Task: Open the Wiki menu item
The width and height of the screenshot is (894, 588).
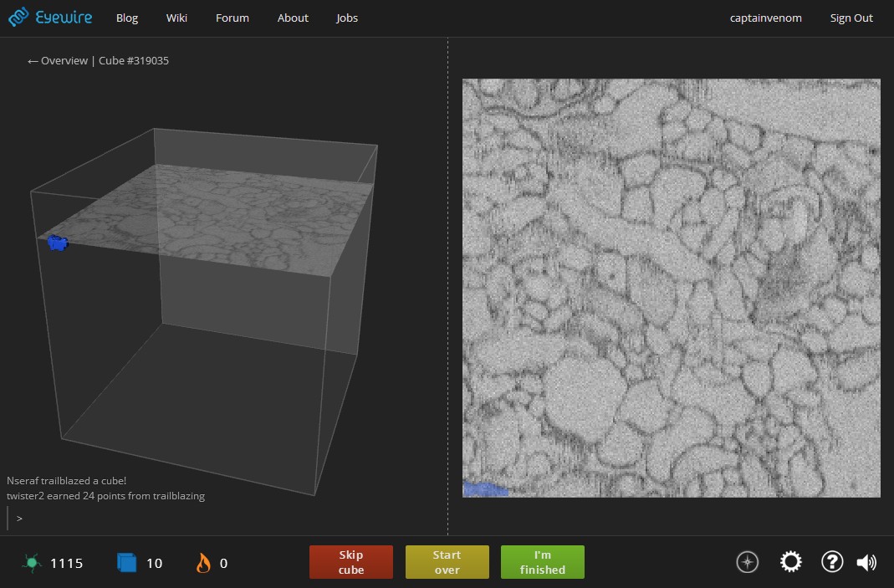Action: 176,18
